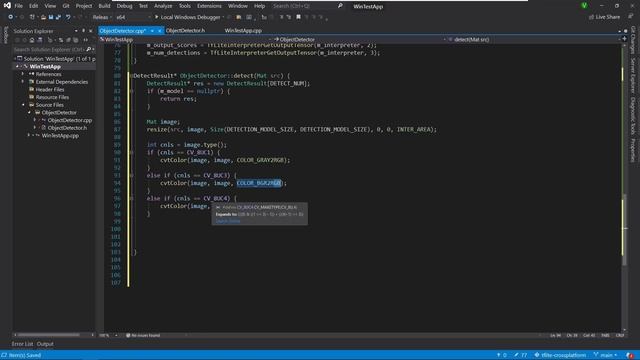Open the Build menu
Screen dimensions: 640x360
pyautogui.click(x=104, y=6)
